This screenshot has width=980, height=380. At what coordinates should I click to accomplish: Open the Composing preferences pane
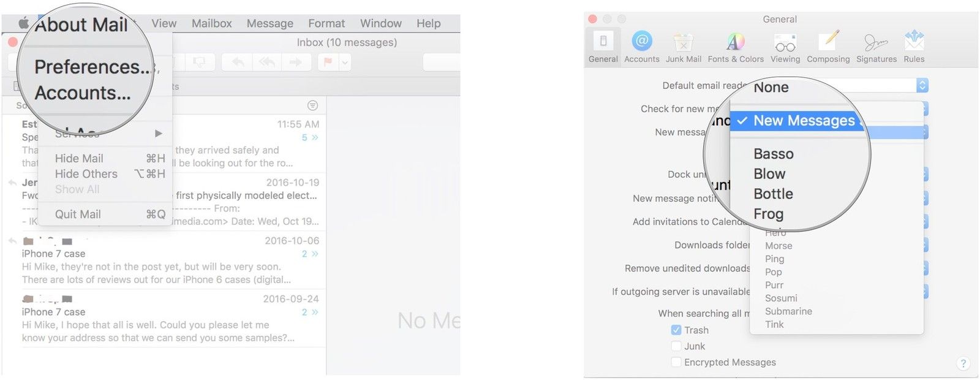pyautogui.click(x=828, y=47)
